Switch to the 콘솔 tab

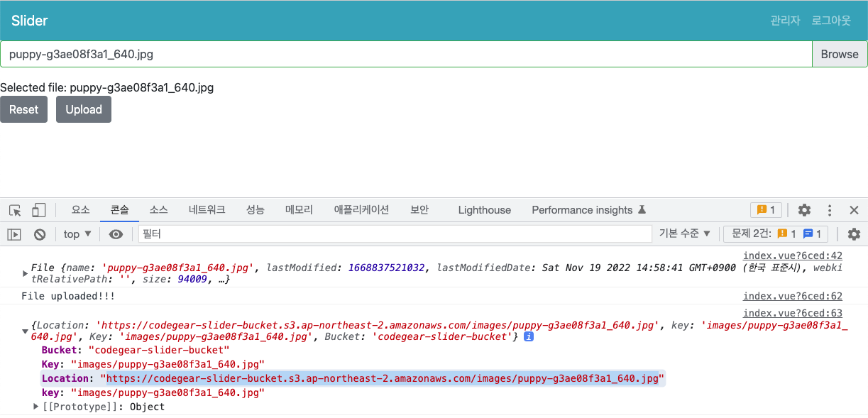click(x=119, y=210)
